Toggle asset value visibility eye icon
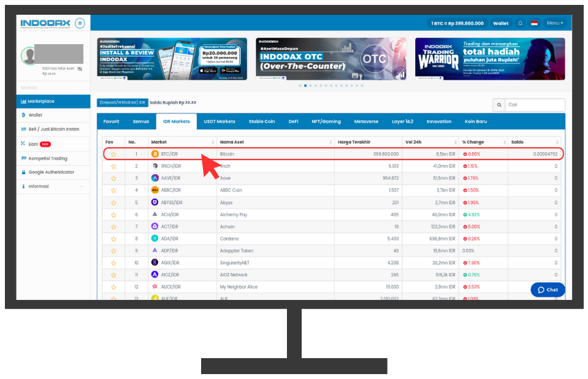This screenshot has height=379, width=588. (x=80, y=69)
